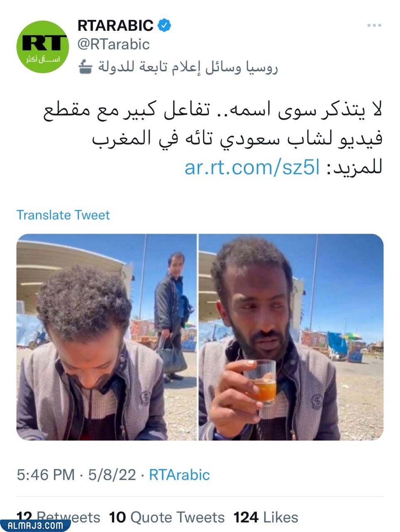Image resolution: width=400 pixels, height=532 pixels.
Task: Click the 5/8/22 date
Action: tap(112, 475)
